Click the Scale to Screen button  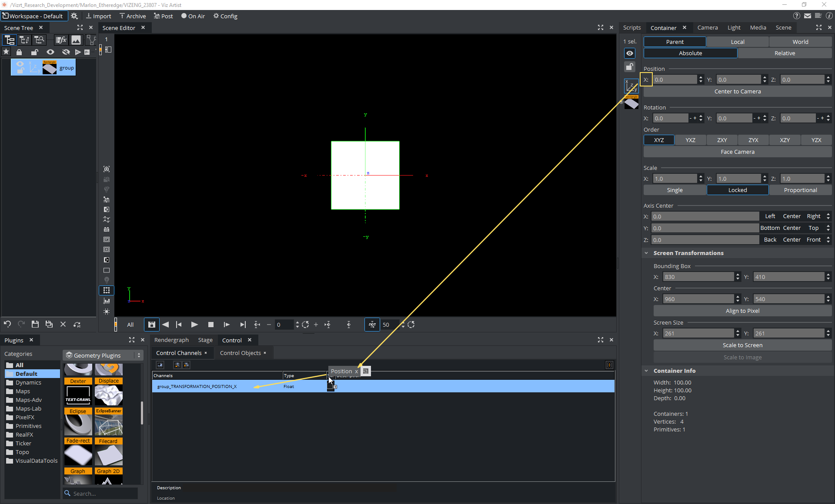[742, 345]
